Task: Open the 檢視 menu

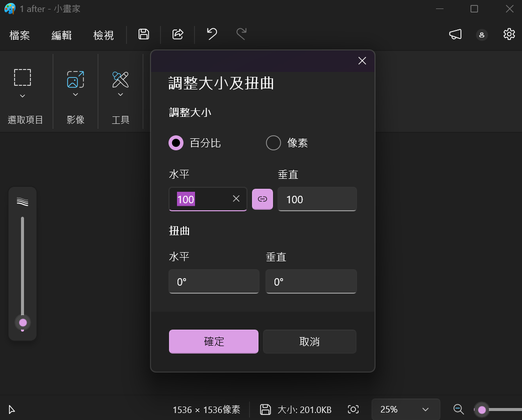Action: click(103, 35)
